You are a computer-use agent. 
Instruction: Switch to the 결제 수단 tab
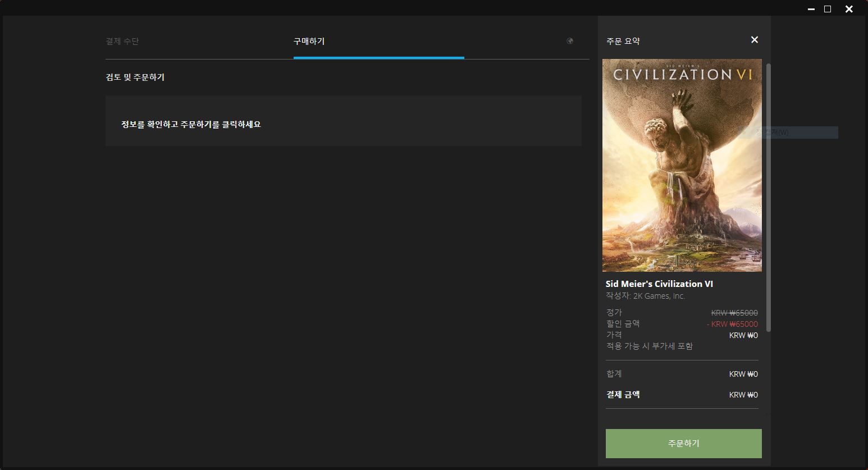click(x=122, y=41)
